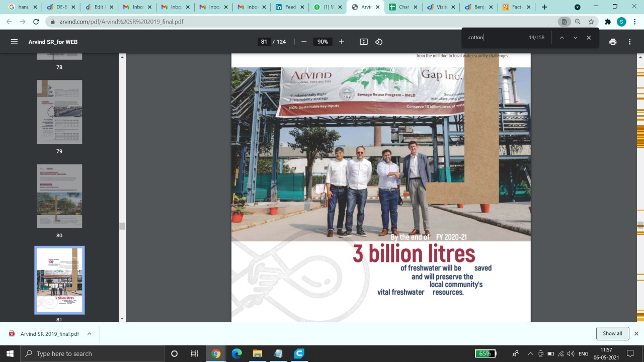
Task: Edit the 90% zoom level field
Action: 323,42
